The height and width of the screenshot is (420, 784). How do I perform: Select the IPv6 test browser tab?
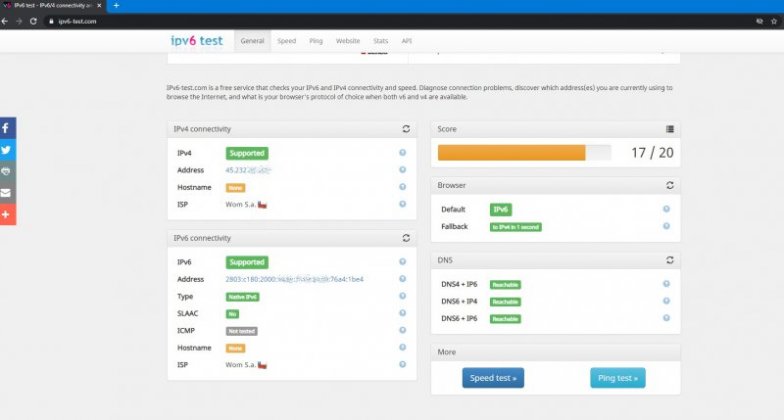(x=52, y=6)
